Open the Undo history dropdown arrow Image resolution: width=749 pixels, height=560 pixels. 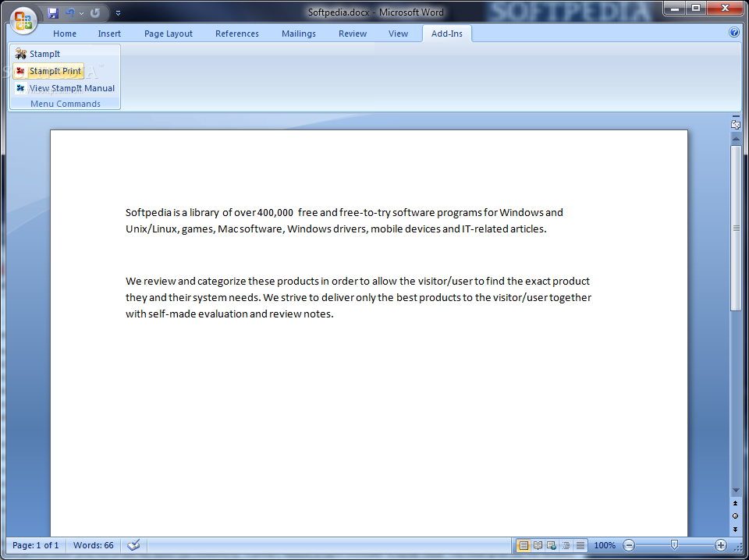tap(81, 13)
